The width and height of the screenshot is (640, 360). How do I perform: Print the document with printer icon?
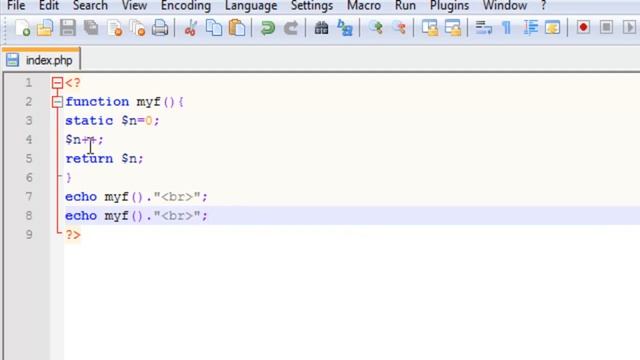(x=160, y=28)
